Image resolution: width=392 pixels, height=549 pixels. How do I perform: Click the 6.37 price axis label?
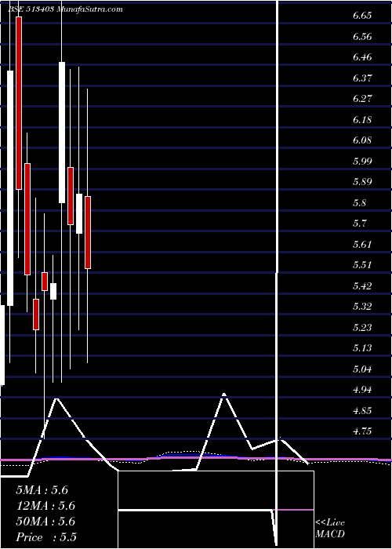tap(362, 78)
